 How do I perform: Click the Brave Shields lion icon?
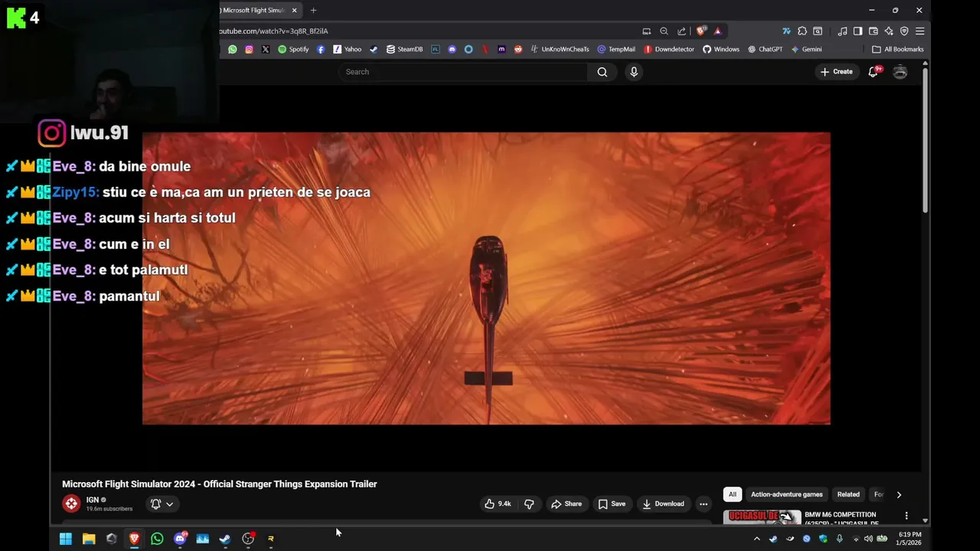[x=701, y=31]
